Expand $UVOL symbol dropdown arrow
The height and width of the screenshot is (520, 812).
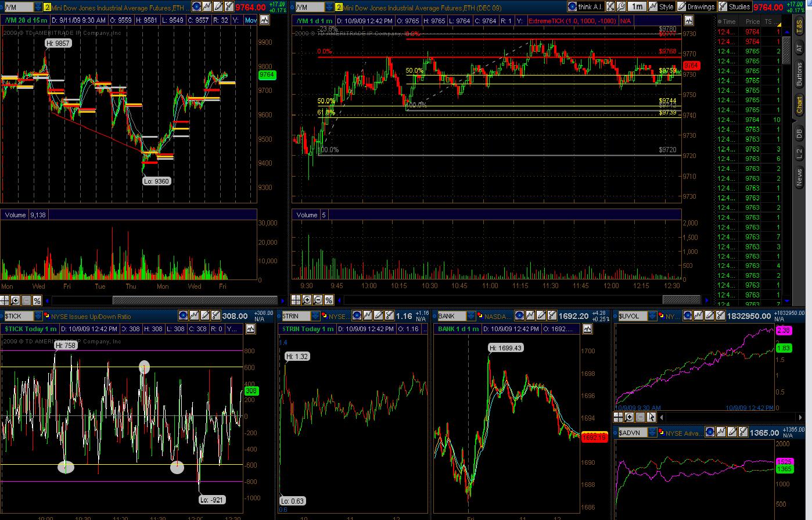point(653,315)
